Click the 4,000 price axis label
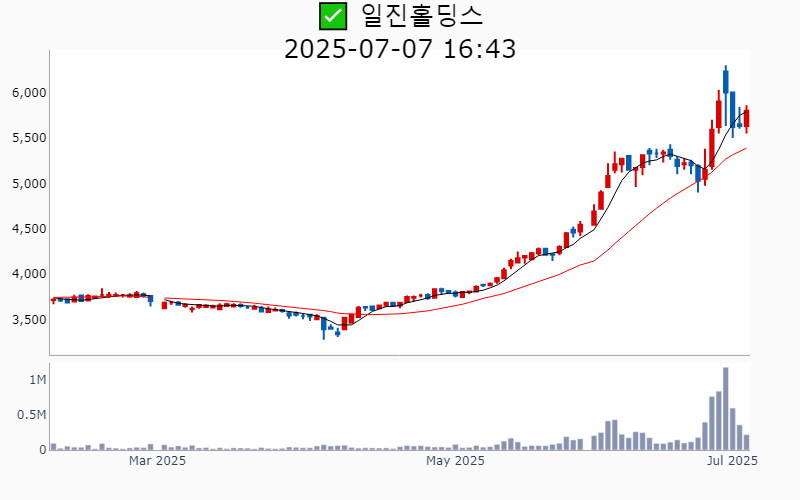This screenshot has height=500, width=800. [x=29, y=274]
